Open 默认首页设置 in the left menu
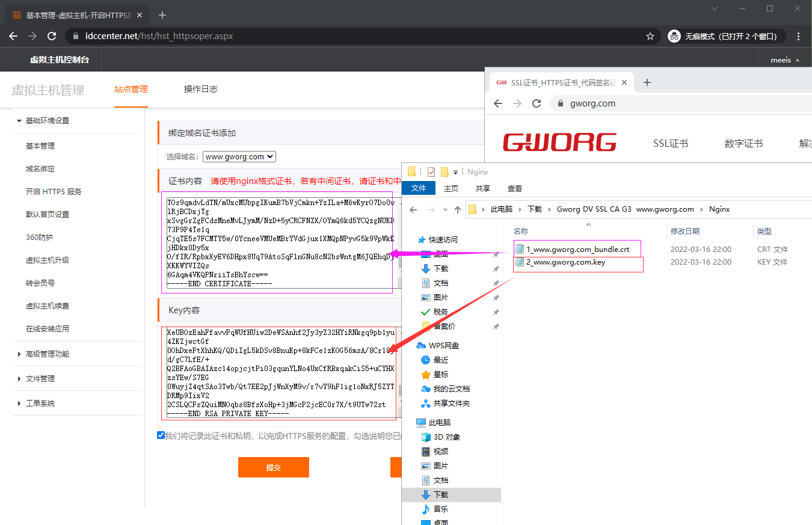The width and height of the screenshot is (812, 525). [48, 214]
